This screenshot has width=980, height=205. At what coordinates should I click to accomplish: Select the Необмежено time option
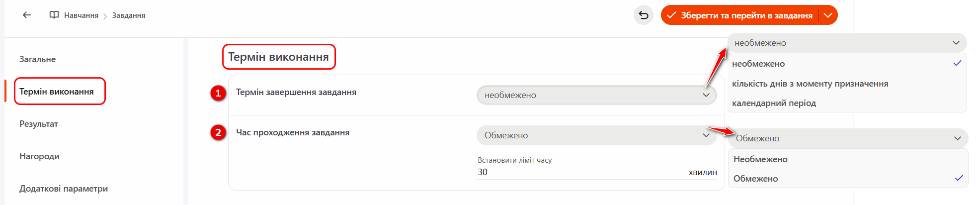pyautogui.click(x=760, y=159)
